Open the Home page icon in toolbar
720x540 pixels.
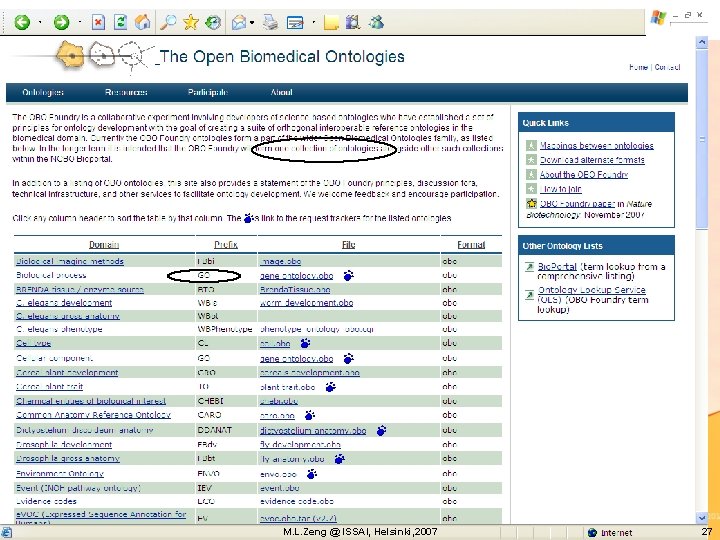[143, 22]
